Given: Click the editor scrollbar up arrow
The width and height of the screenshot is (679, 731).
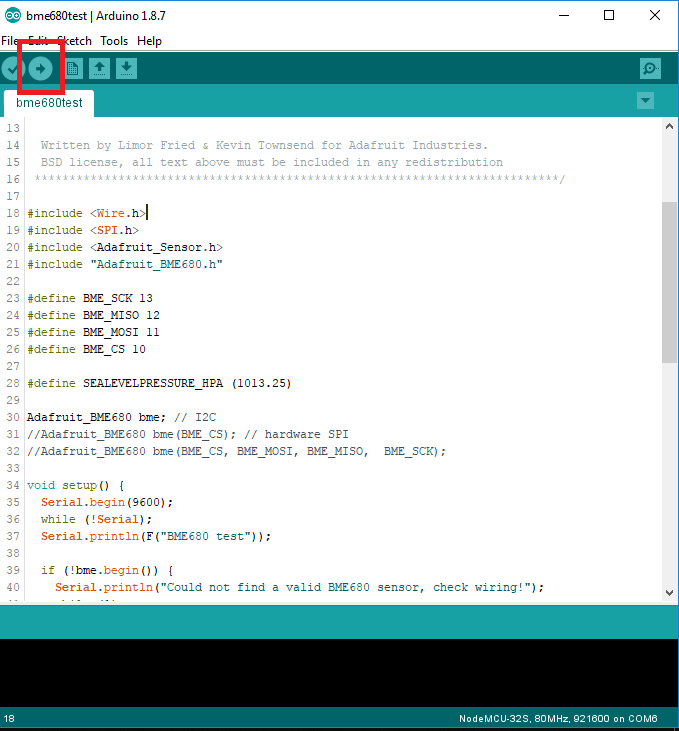Looking at the screenshot, I should [669, 126].
